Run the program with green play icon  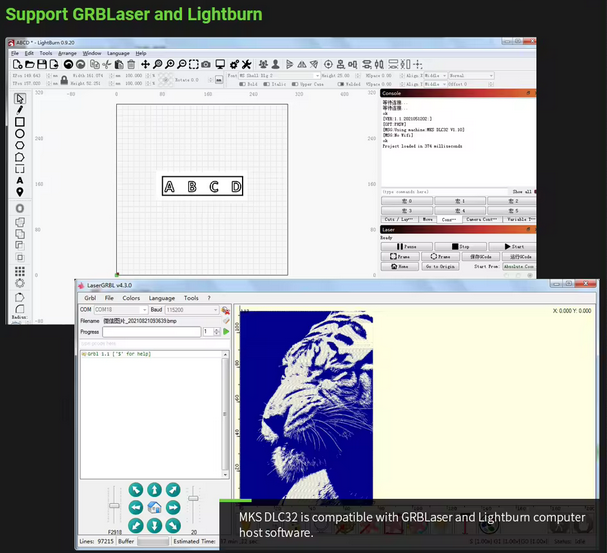(226, 331)
